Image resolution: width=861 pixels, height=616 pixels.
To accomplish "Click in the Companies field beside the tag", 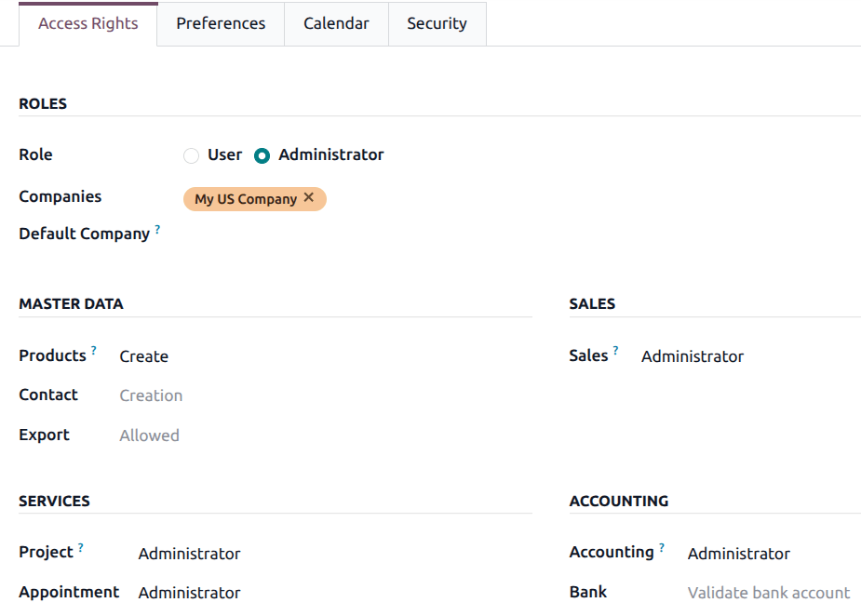I will (593, 199).
